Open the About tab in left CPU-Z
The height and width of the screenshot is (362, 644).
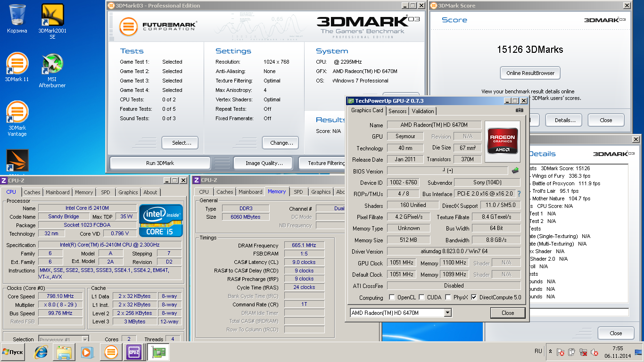point(150,192)
